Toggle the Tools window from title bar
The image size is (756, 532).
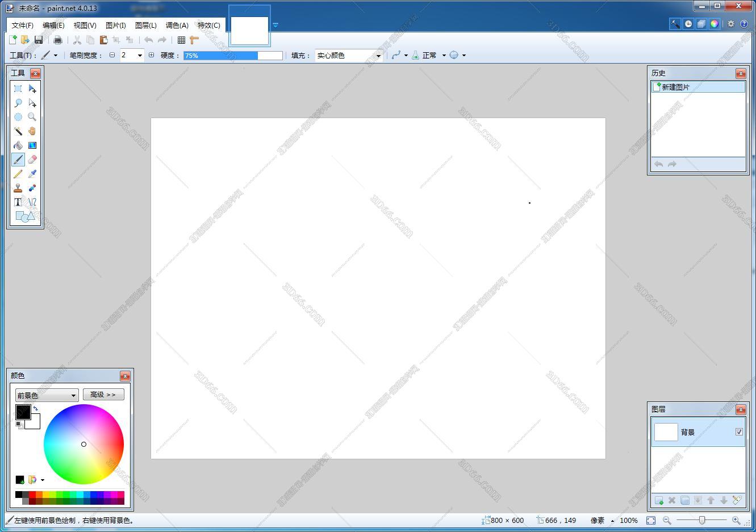[x=675, y=24]
